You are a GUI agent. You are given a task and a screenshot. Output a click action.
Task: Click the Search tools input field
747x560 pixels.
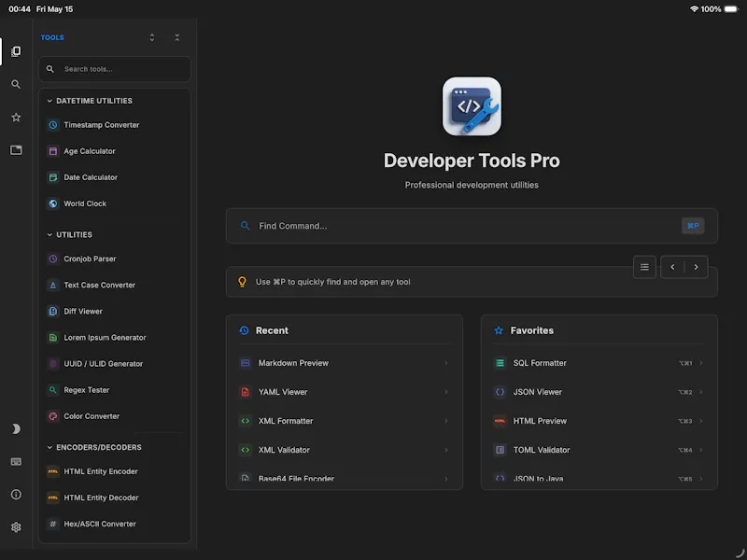click(x=115, y=69)
